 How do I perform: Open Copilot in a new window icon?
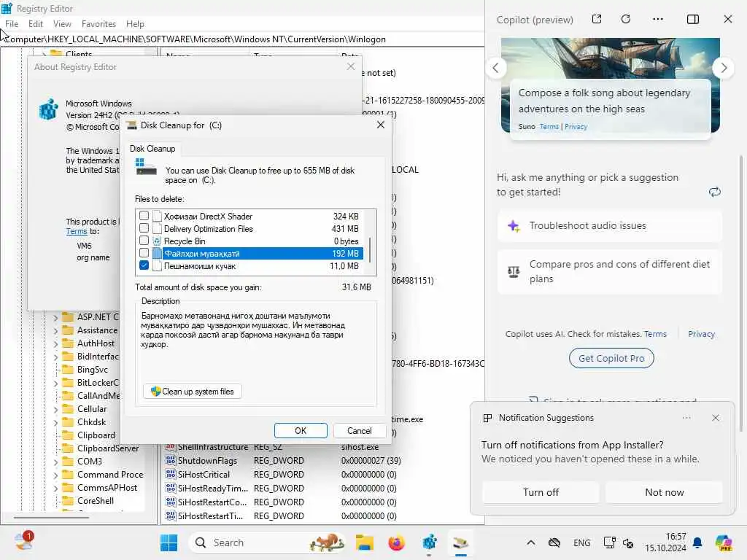pos(597,19)
